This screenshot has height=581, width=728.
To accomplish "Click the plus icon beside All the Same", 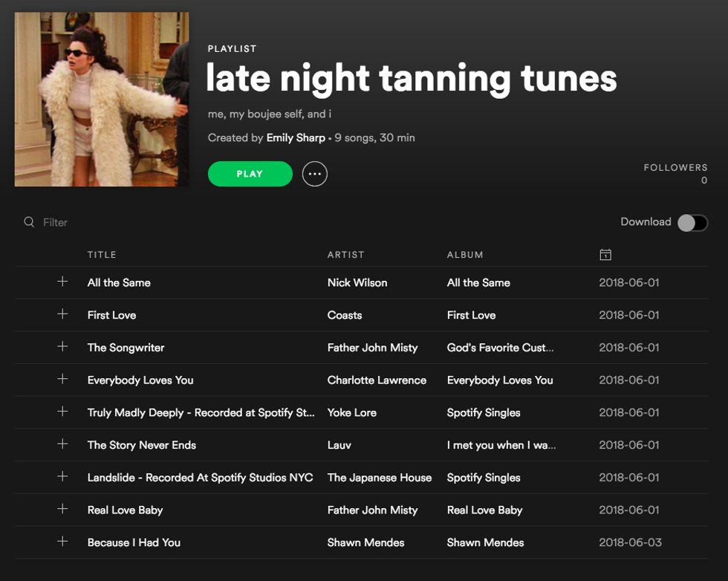I will (x=62, y=282).
